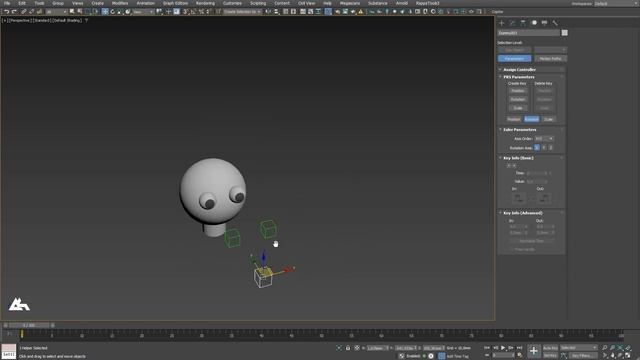Click the time slider handle

29,325
